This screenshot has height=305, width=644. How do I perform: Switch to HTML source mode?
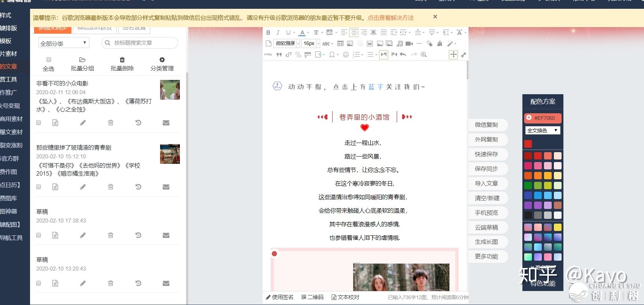[x=268, y=55]
